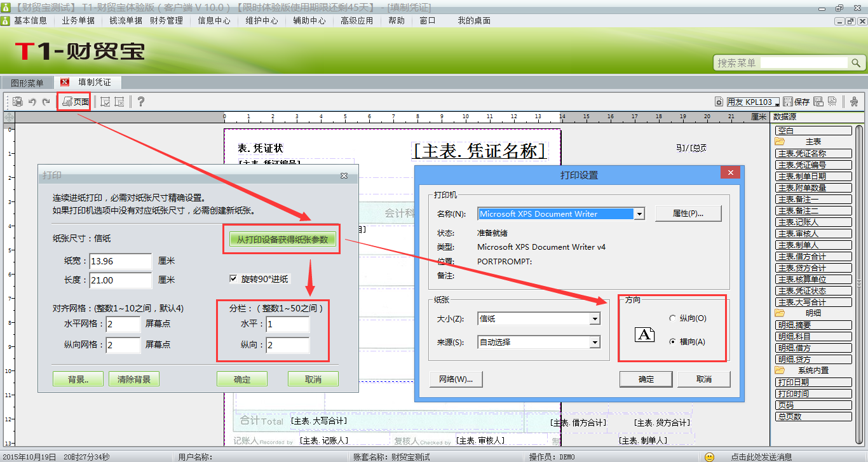
Task: Switch to the 图形菜单 tab
Action: click(27, 83)
